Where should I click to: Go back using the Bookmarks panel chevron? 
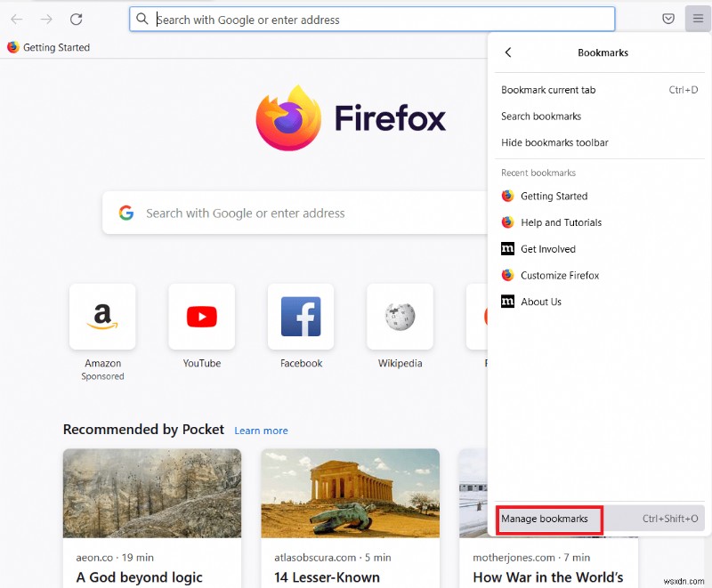[507, 52]
